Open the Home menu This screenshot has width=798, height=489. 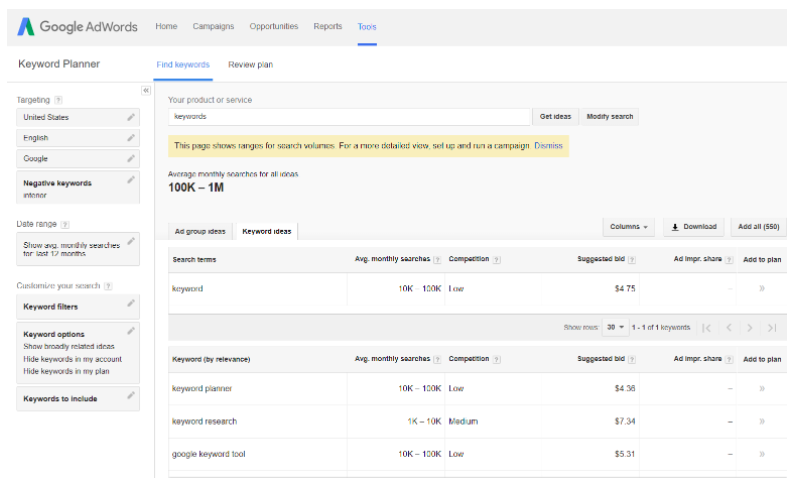166,26
